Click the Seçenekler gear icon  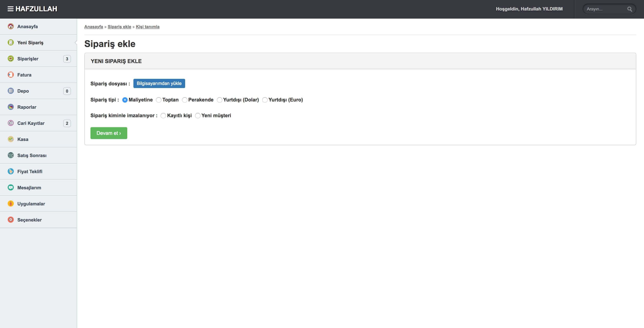tap(11, 220)
